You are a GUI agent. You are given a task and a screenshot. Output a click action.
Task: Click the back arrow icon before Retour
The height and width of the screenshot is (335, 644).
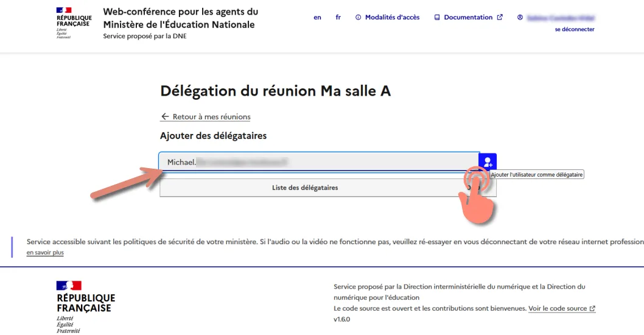165,117
